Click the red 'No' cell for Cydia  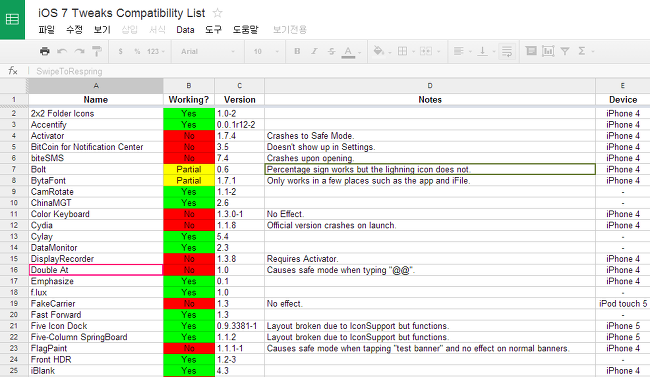189,225
